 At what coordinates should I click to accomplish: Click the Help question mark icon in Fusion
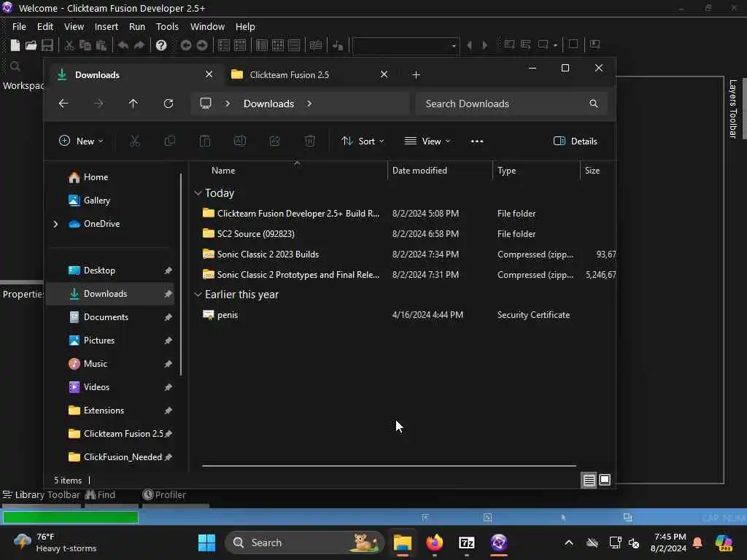(x=161, y=45)
